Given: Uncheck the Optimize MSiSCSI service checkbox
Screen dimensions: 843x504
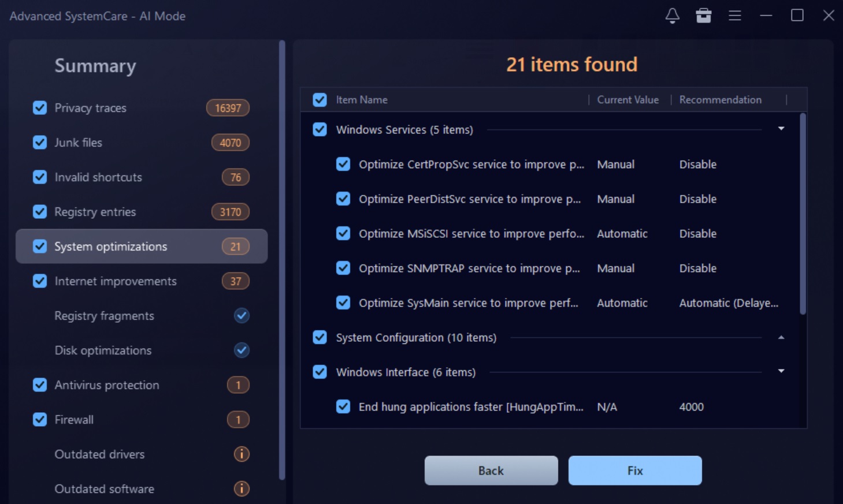Looking at the screenshot, I should [x=343, y=234].
